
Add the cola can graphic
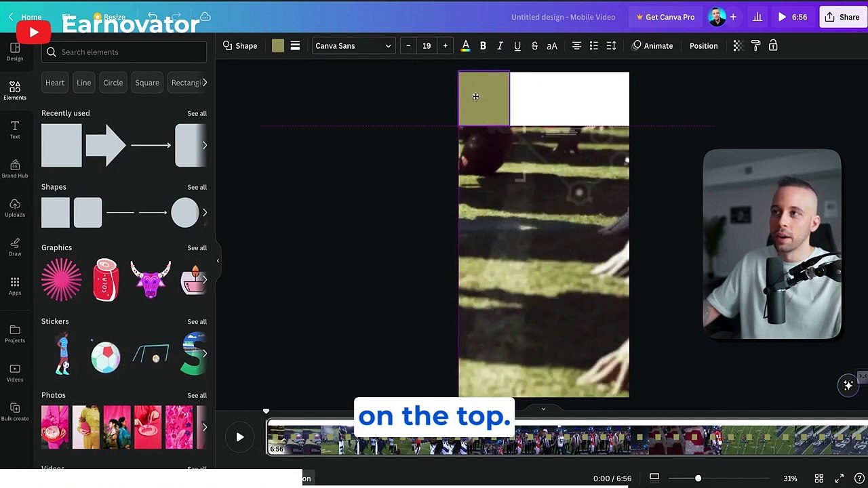pos(106,279)
